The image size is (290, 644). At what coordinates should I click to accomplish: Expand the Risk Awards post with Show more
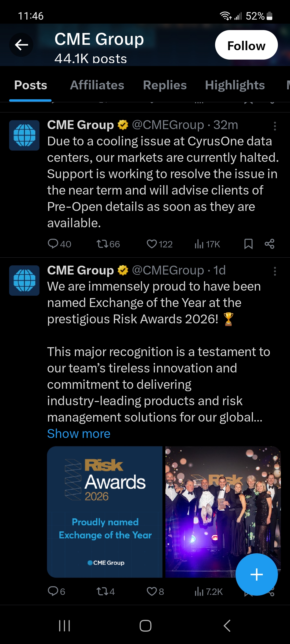79,434
